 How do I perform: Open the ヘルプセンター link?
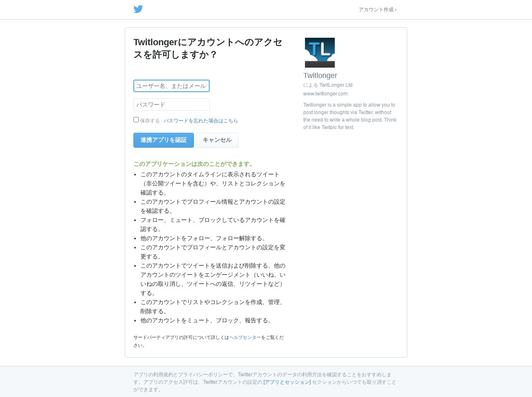pos(245,338)
